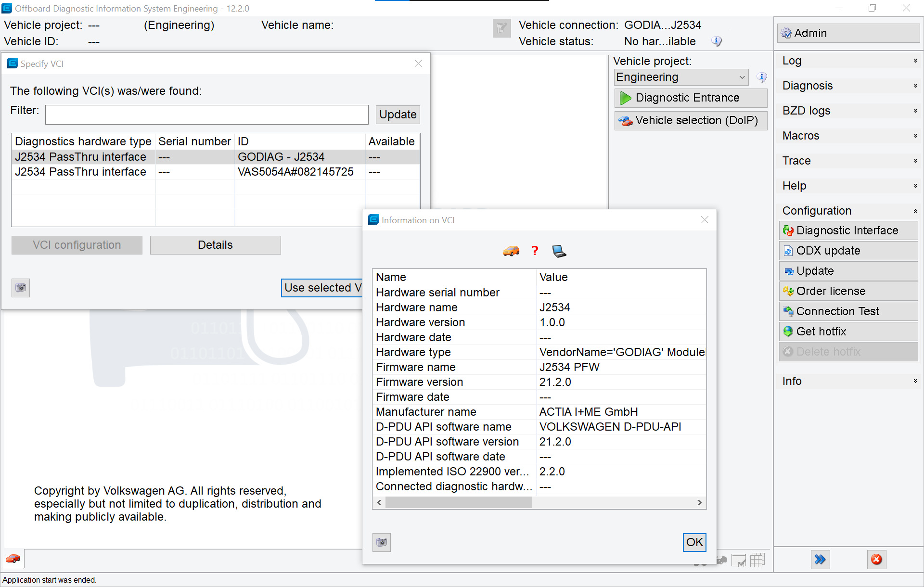Click the Manufacturer name value ACTIA I+ME GmbH
The width and height of the screenshot is (924, 587).
589,412
